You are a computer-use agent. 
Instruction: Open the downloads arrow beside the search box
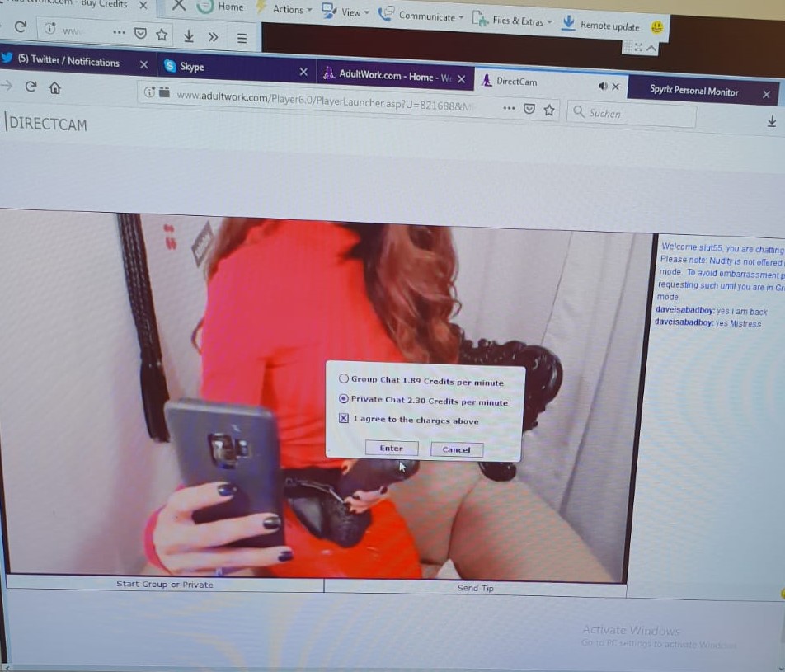click(772, 121)
